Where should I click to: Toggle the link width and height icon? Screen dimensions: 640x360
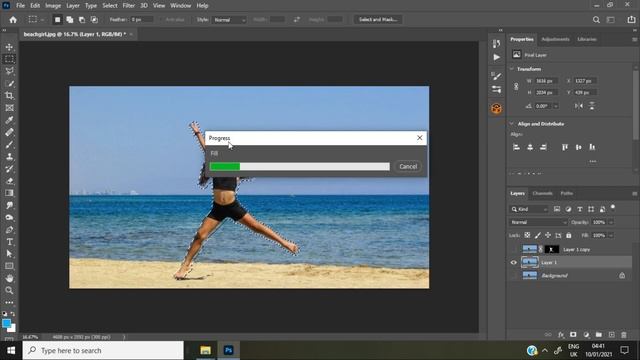(516, 87)
